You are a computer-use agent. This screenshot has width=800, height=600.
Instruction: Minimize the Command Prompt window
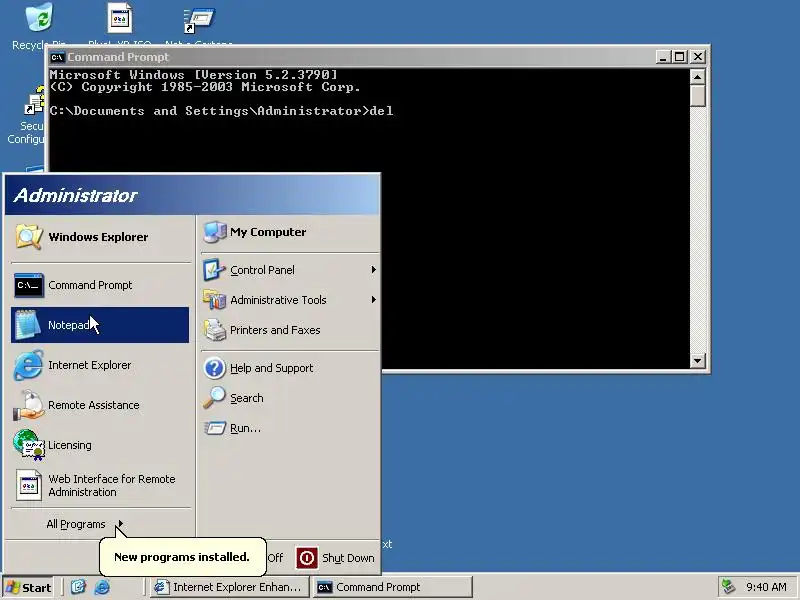point(663,57)
